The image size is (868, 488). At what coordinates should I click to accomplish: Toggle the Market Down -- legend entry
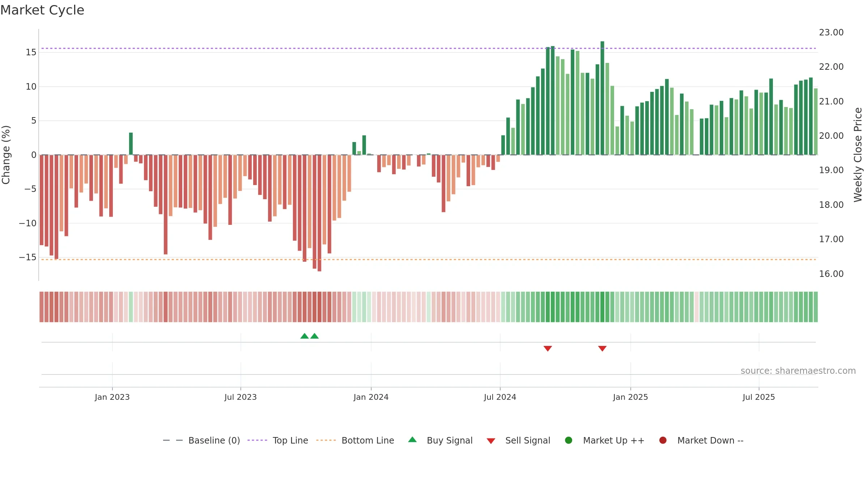pos(701,440)
